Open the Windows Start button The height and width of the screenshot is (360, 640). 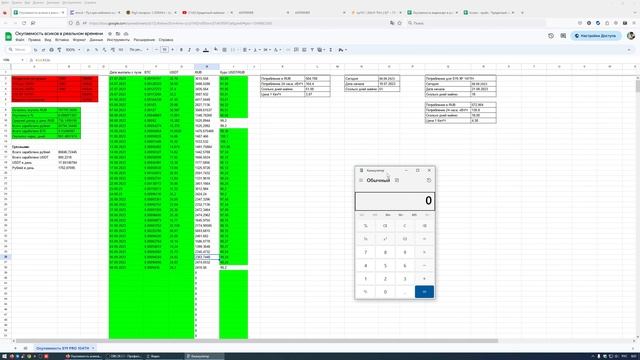click(x=5, y=356)
